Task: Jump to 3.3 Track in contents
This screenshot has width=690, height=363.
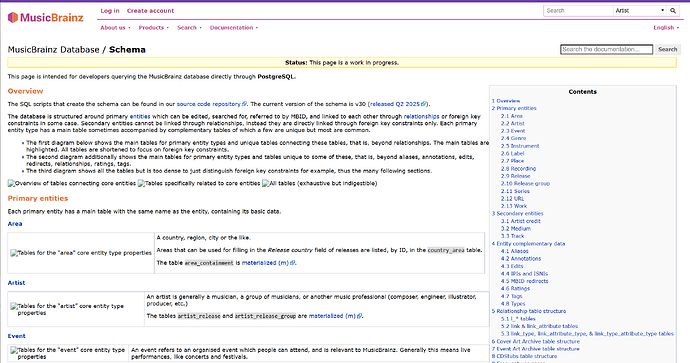Action: point(513,236)
